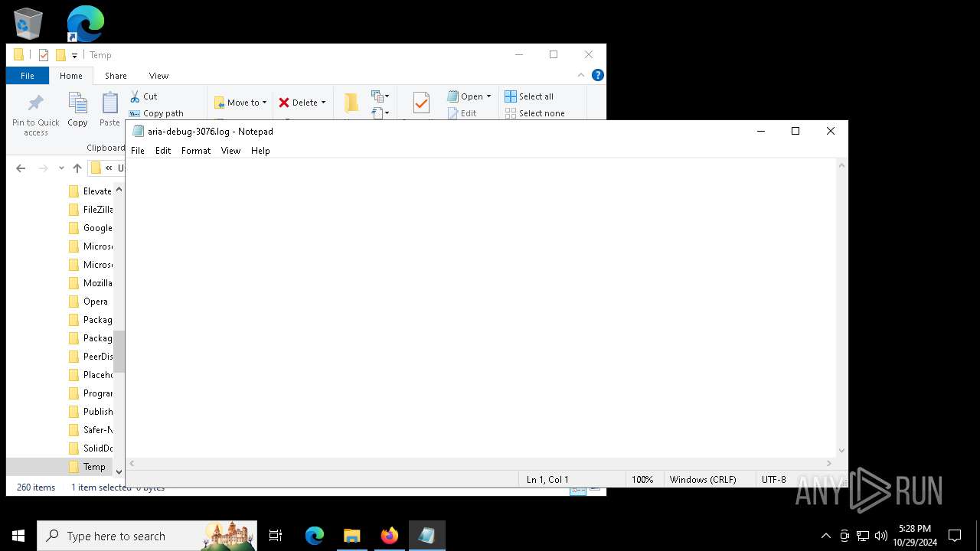Switch to the Home ribbon tab
Image resolution: width=980 pixels, height=551 pixels.
(x=71, y=76)
